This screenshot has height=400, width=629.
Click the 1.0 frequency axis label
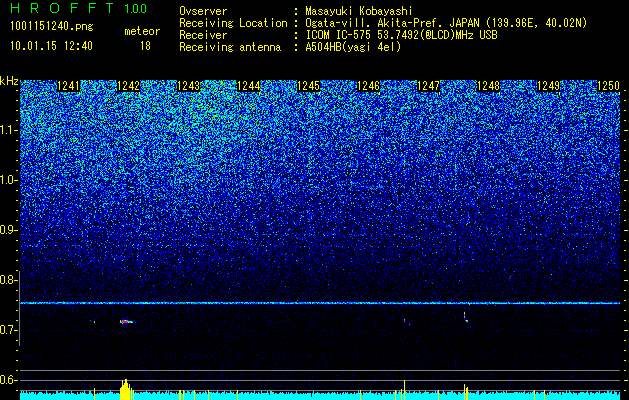(x=9, y=180)
